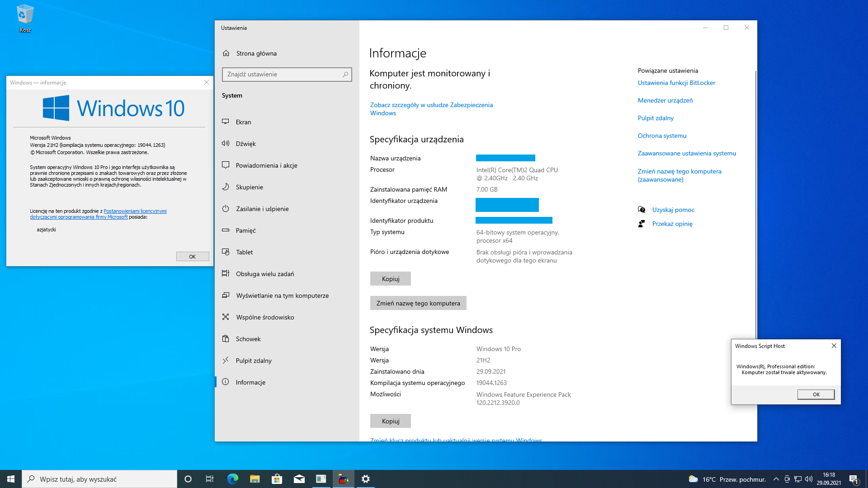Click the Zasilanie i uśpienie power icon
Screen dimensions: 868x488
(226, 209)
